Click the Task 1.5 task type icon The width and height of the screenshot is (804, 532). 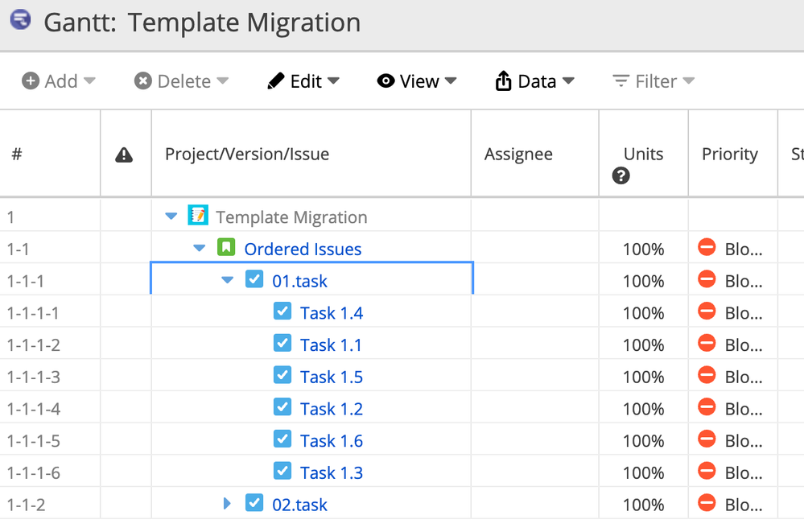[x=282, y=375]
